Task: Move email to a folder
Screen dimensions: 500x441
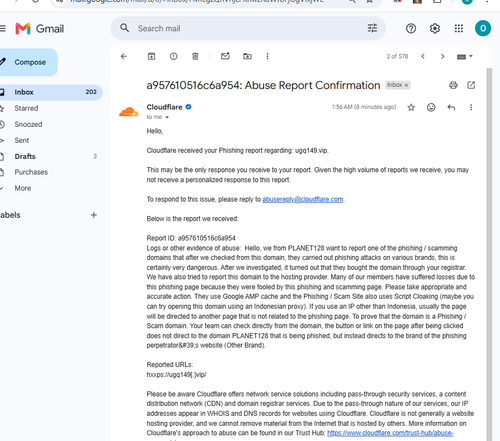Action: (247, 56)
